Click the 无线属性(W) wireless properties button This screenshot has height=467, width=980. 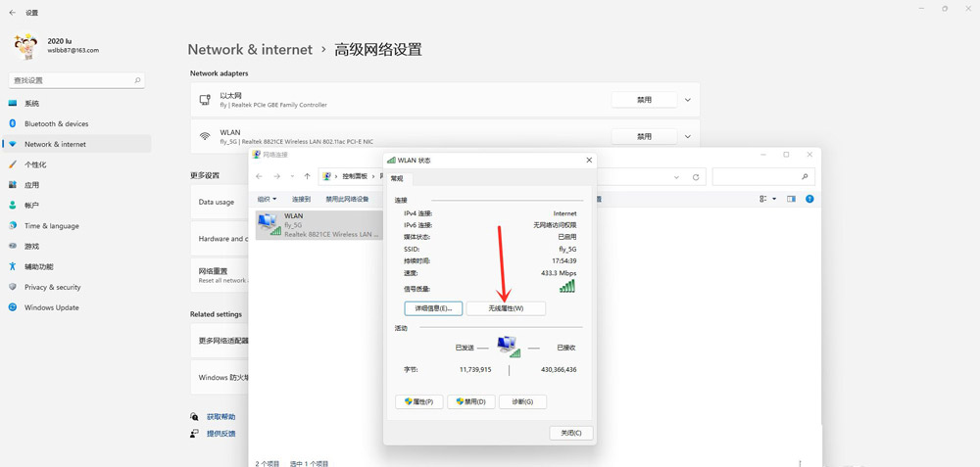[505, 308]
